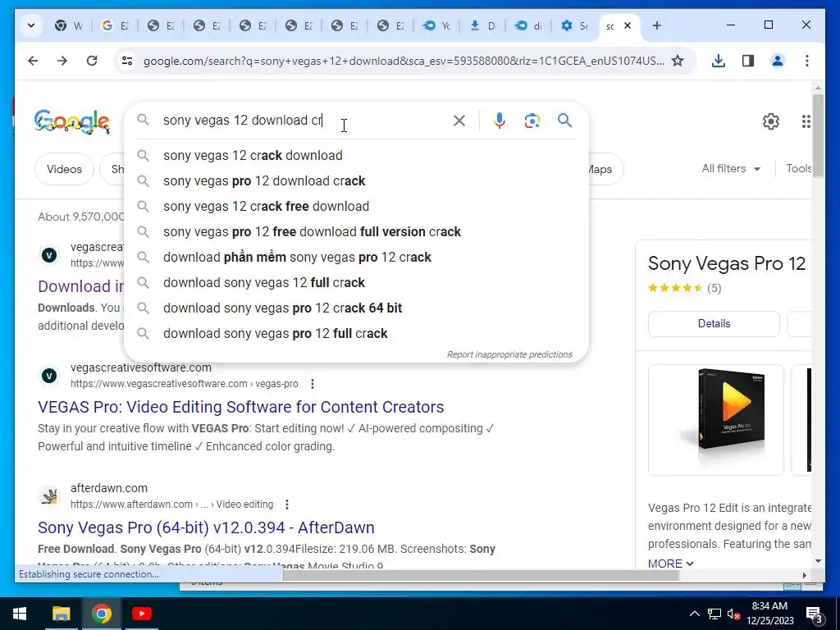Image resolution: width=840 pixels, height=630 pixels.
Task: Select suggestion 'sony vegas 12 crack free download'
Action: tap(356, 206)
